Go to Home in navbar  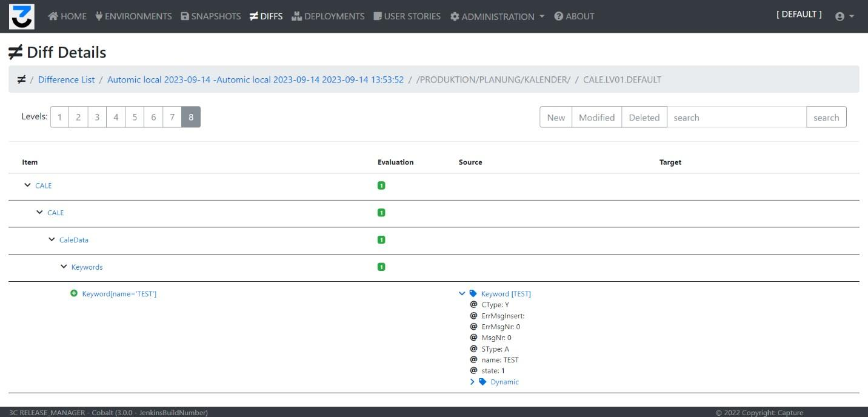(67, 16)
